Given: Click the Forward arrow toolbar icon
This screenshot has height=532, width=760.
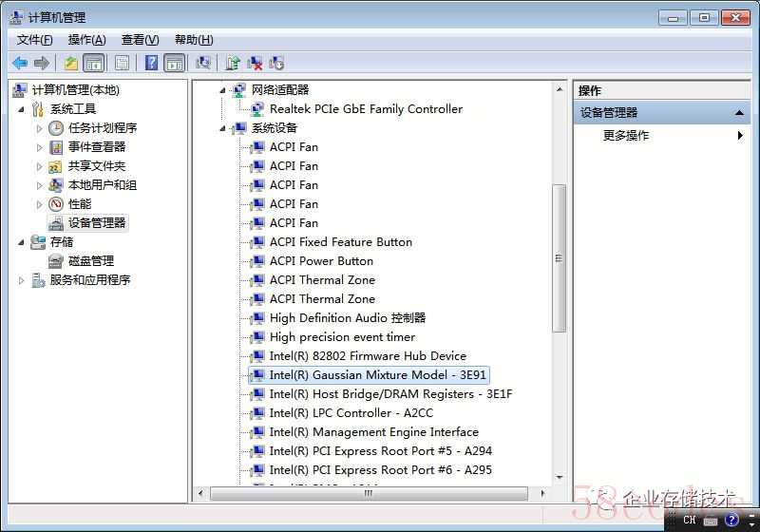Looking at the screenshot, I should (x=42, y=63).
